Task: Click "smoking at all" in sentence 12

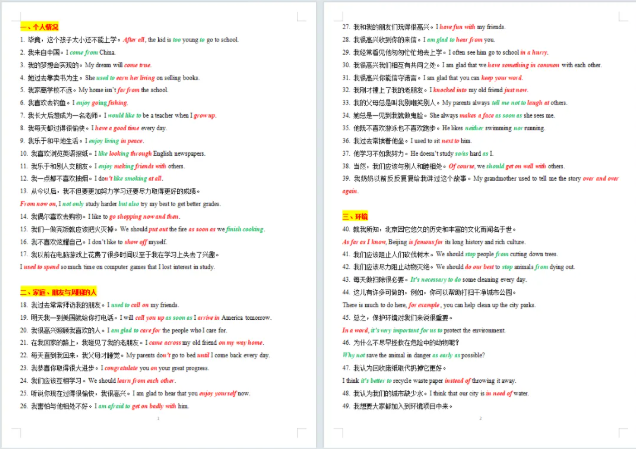Action: (144, 178)
